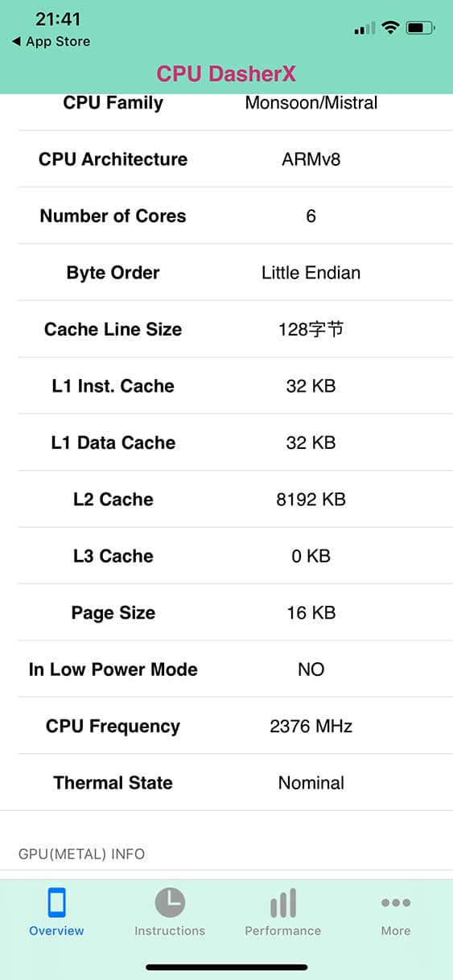Tap the back arrow to App Store
The image size is (453, 980).
16,42
